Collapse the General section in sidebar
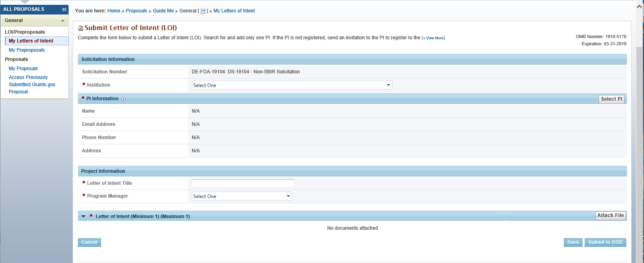This screenshot has width=644, height=263. 63,20
